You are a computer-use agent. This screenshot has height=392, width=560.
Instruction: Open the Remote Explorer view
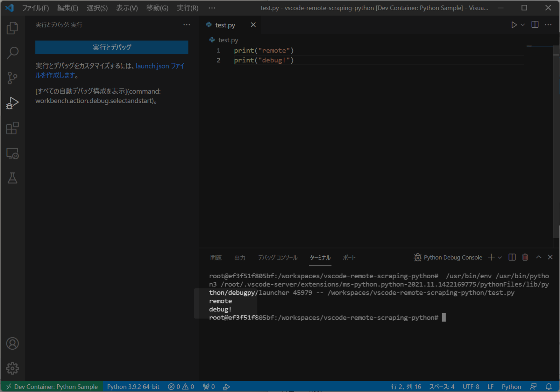tap(12, 154)
